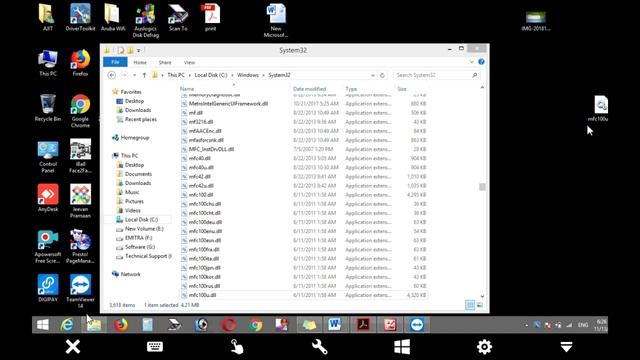Open the Share ribbon tab
This screenshot has height=360, width=640.
(x=165, y=62)
